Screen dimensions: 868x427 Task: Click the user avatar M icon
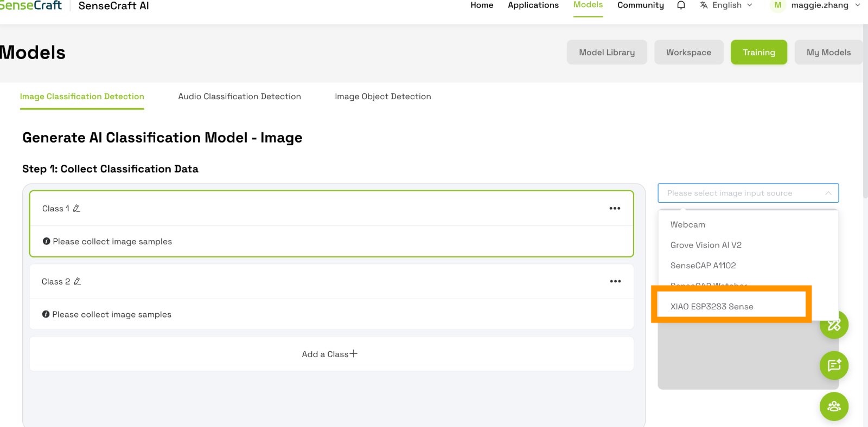click(x=778, y=5)
